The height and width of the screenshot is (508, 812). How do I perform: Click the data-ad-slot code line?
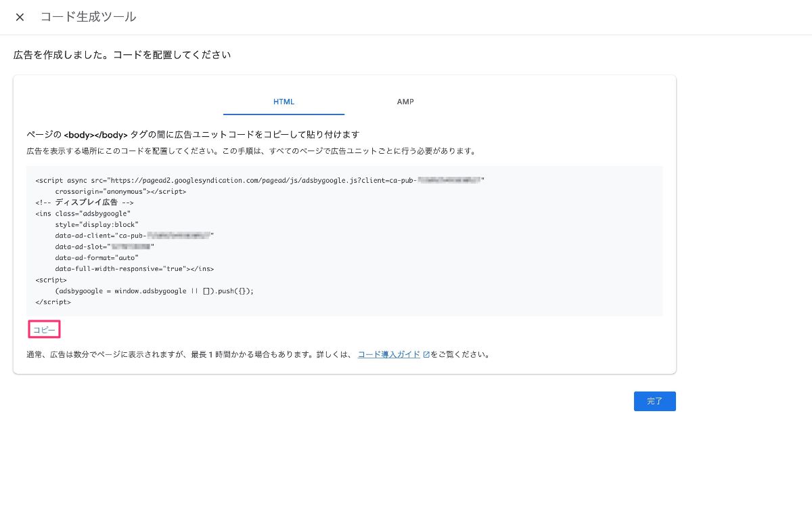(105, 247)
